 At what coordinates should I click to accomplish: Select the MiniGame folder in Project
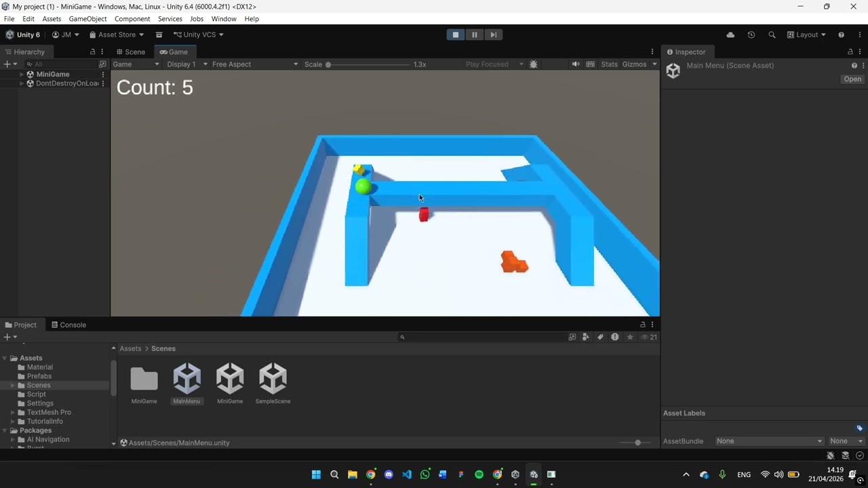pos(144,384)
